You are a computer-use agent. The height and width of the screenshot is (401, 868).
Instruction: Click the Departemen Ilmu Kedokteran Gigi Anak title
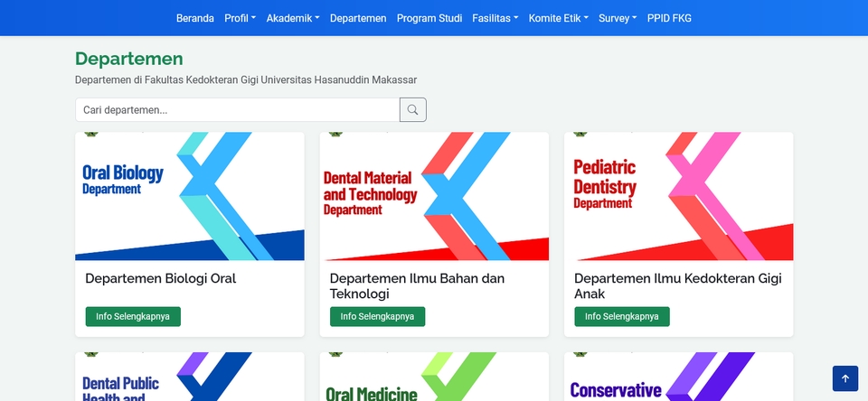(678, 286)
